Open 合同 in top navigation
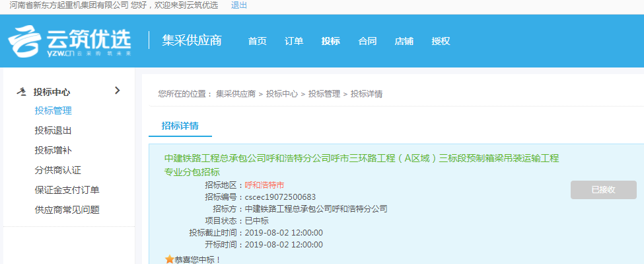 367,41
